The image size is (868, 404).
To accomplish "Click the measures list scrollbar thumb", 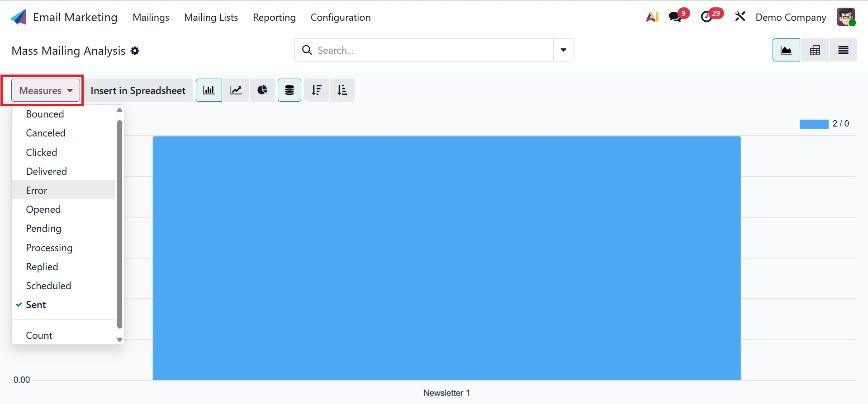I will pyautogui.click(x=119, y=224).
